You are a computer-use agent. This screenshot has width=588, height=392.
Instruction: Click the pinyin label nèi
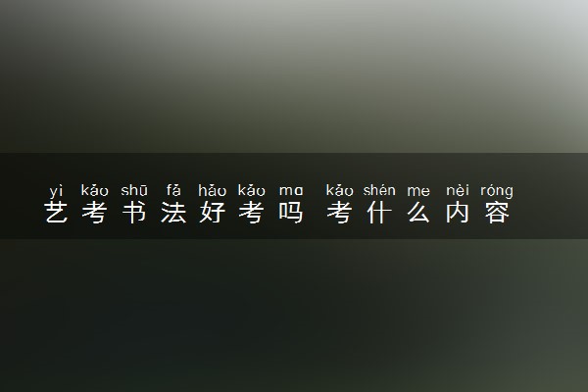click(458, 190)
